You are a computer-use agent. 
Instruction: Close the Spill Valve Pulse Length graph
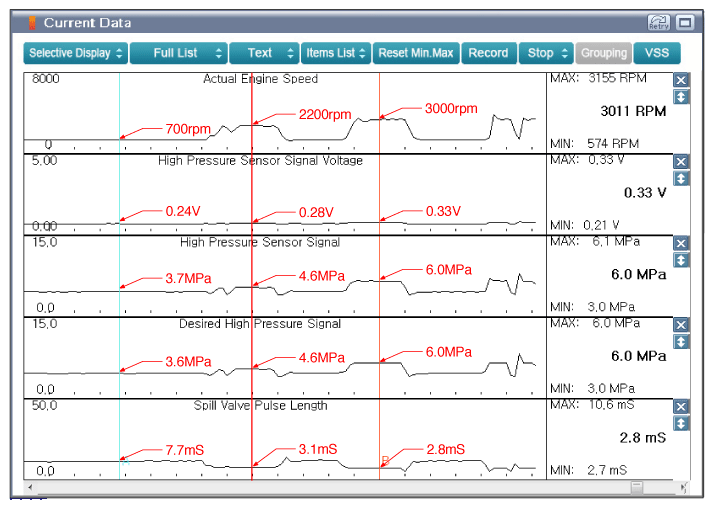(681, 407)
